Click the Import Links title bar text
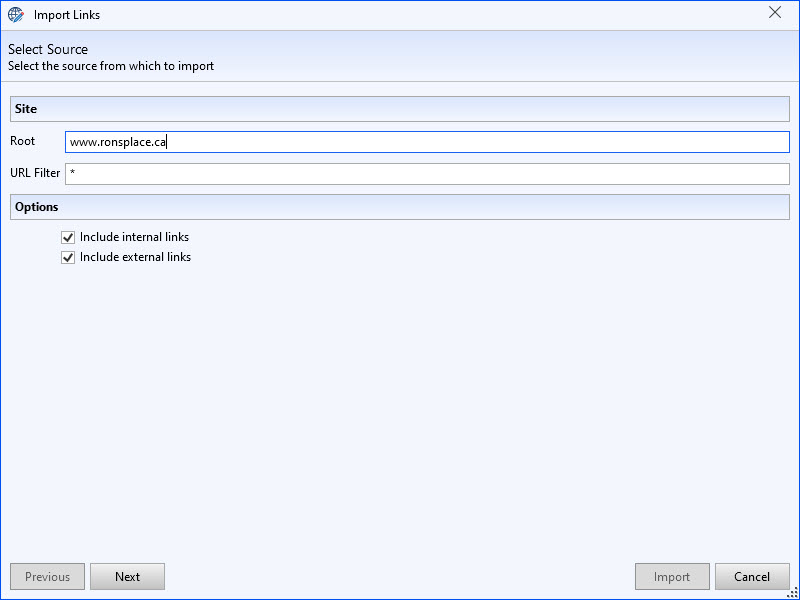The height and width of the screenshot is (600, 800). coord(67,15)
